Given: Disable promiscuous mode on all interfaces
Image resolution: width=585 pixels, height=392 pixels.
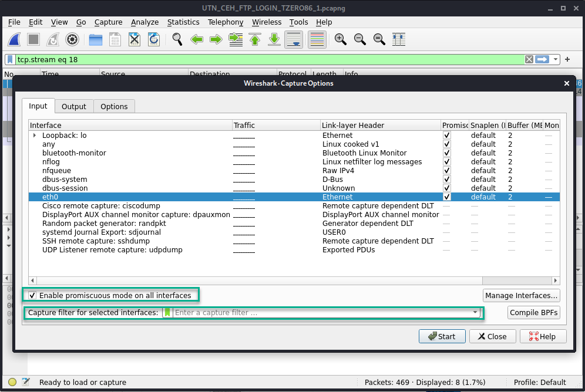Looking at the screenshot, I should [32, 296].
